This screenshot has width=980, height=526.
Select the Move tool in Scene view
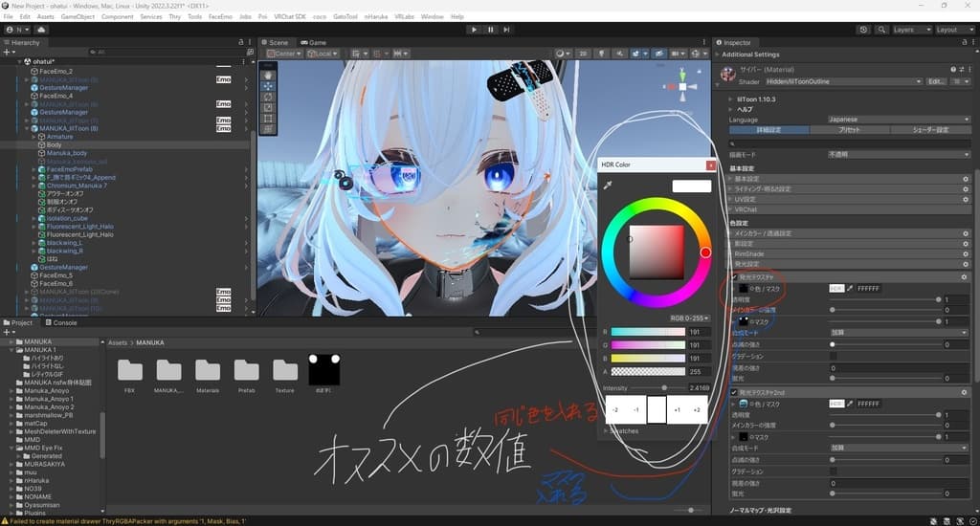[268, 85]
